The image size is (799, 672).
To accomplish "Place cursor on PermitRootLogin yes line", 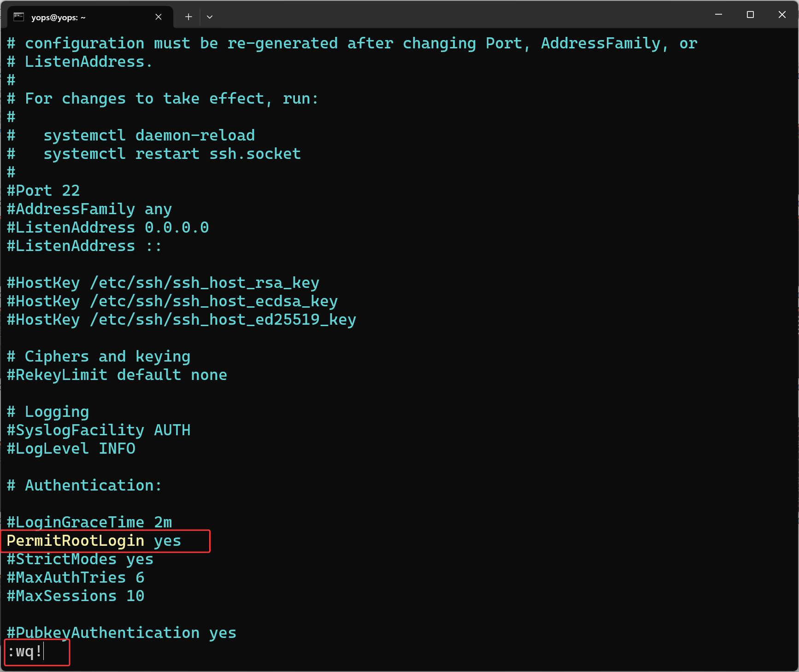I will tap(94, 541).
